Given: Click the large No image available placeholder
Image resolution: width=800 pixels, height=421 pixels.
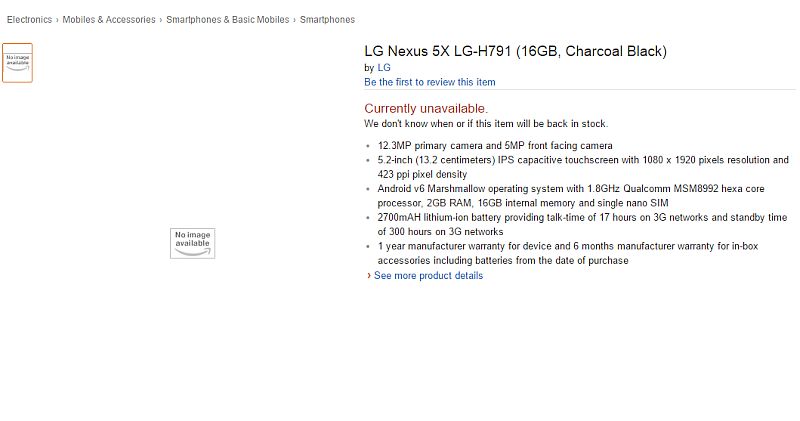Looking at the screenshot, I should pyautogui.click(x=192, y=243).
